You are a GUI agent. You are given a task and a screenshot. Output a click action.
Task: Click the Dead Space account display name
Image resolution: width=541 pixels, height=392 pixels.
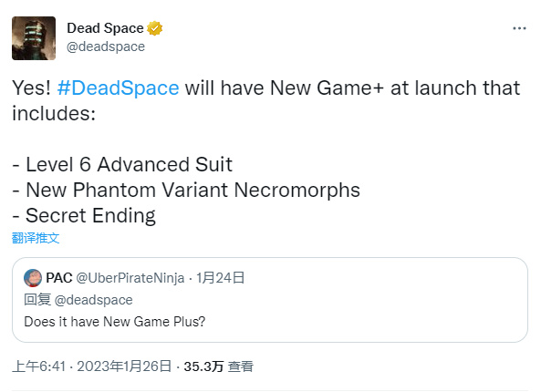point(105,28)
